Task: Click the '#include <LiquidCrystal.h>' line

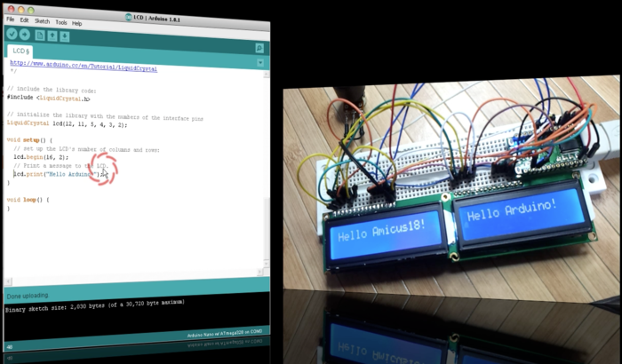Action: point(48,98)
